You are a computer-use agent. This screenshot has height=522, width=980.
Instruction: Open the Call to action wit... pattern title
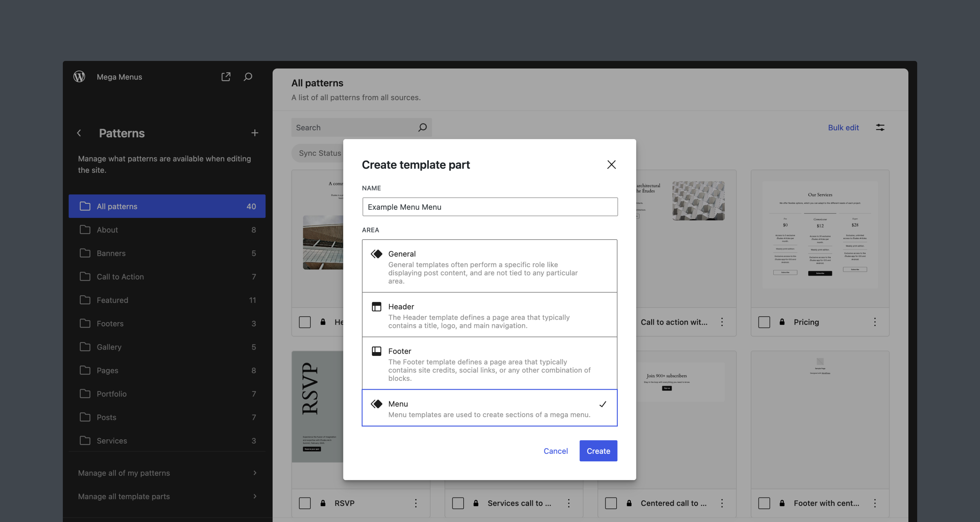(x=674, y=322)
